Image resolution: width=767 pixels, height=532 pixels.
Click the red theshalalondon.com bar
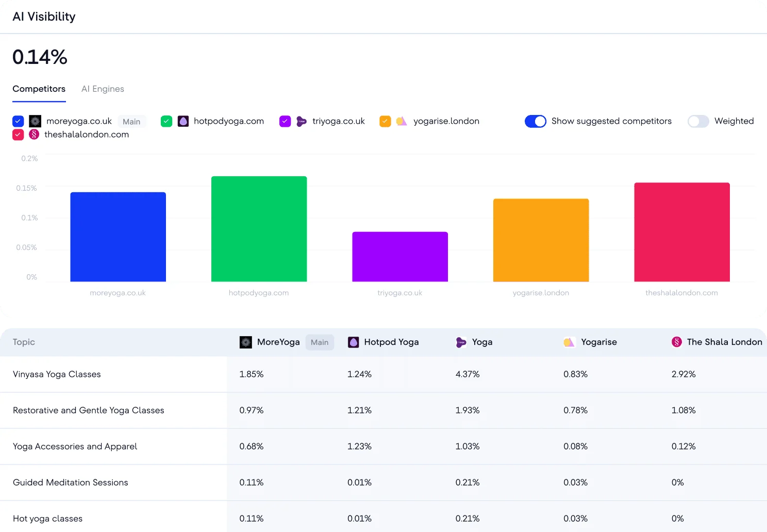[682, 232]
